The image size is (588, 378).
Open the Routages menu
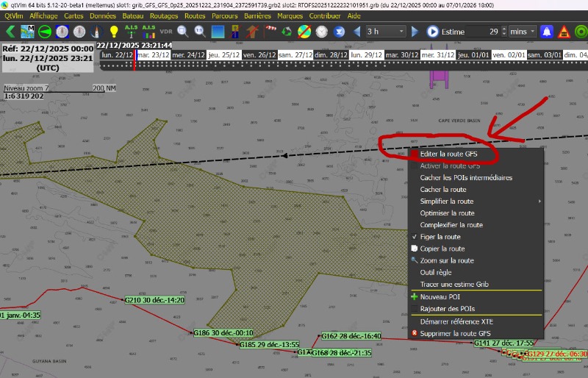(x=163, y=15)
